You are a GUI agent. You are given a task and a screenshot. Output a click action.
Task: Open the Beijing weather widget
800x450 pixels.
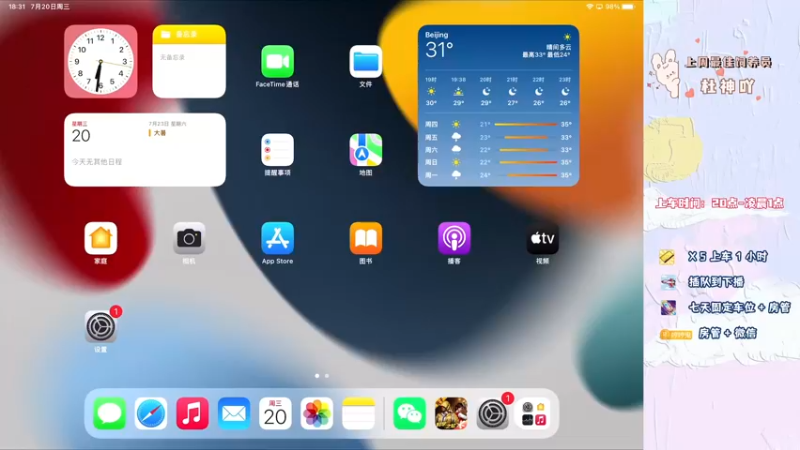tap(498, 106)
